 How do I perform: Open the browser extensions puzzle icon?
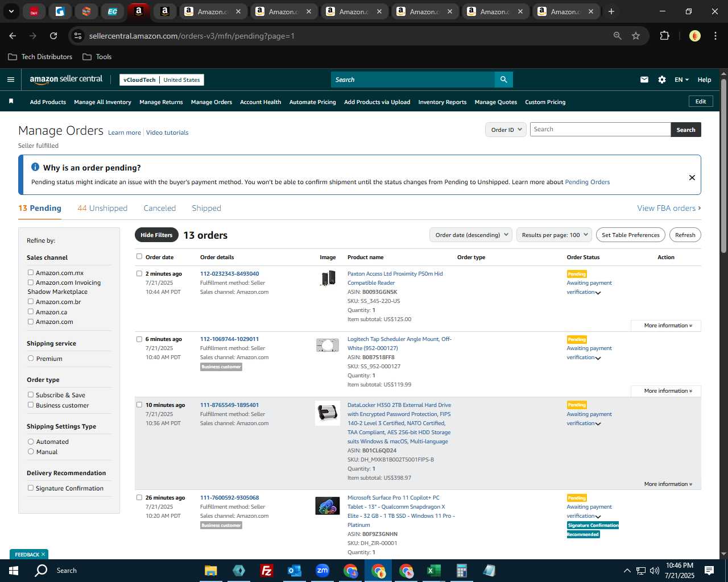pos(664,36)
